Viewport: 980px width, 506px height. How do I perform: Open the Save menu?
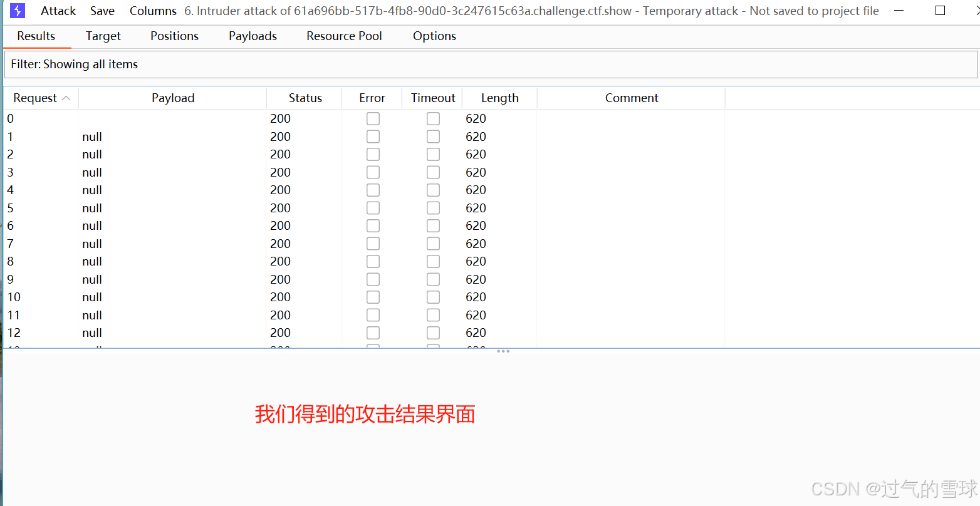(x=102, y=10)
